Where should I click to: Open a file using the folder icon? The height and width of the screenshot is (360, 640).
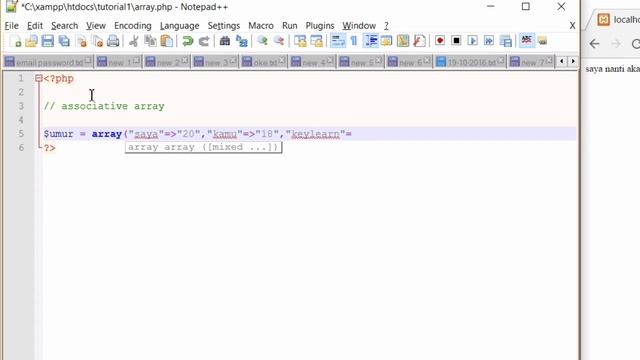click(31, 41)
